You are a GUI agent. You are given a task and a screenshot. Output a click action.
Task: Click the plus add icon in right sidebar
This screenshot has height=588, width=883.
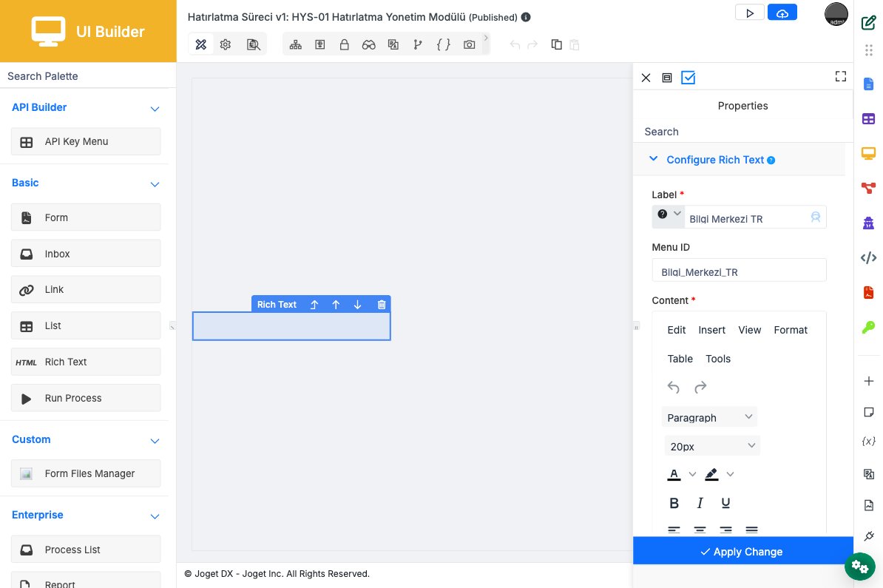point(868,382)
